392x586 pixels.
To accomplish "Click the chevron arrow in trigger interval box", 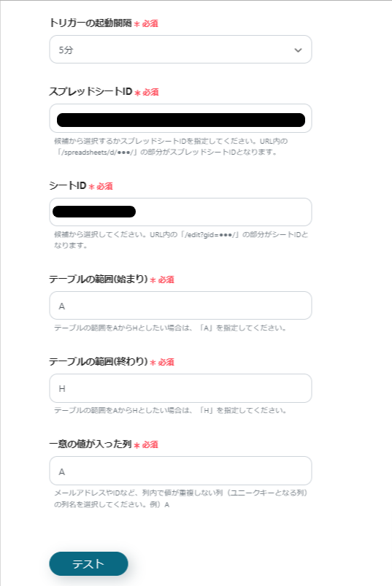I will coord(298,50).
